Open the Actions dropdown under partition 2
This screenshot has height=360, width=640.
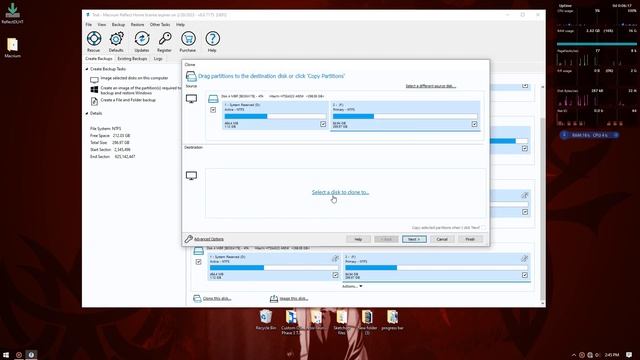352,286
